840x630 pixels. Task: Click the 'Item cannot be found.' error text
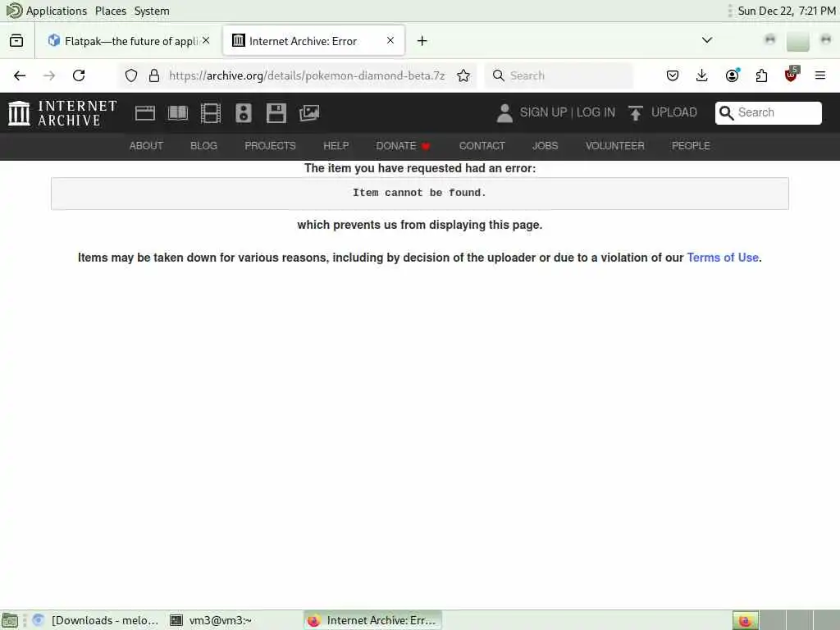click(419, 193)
